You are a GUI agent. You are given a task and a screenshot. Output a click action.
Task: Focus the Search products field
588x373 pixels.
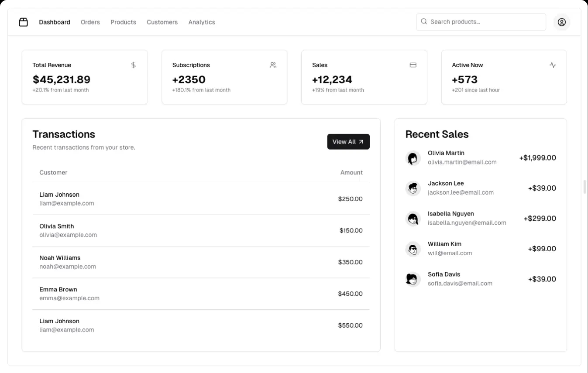tap(481, 22)
